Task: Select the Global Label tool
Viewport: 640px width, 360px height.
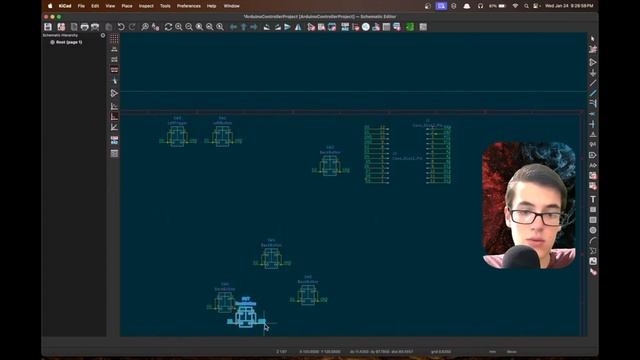Action: tap(593, 155)
